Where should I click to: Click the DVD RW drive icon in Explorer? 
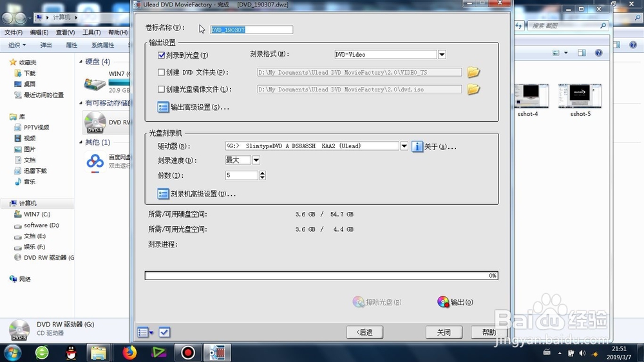95,122
